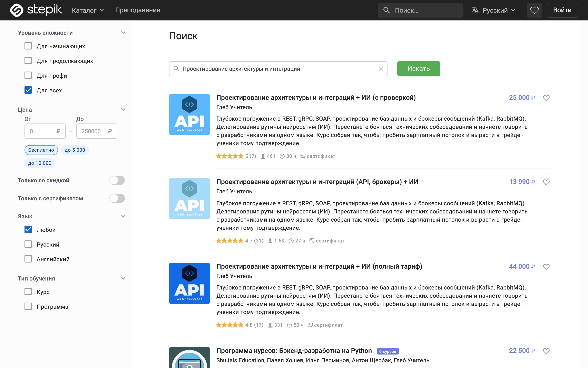Open course titled '...+ ИИ (с проверкой)'

[316, 98]
